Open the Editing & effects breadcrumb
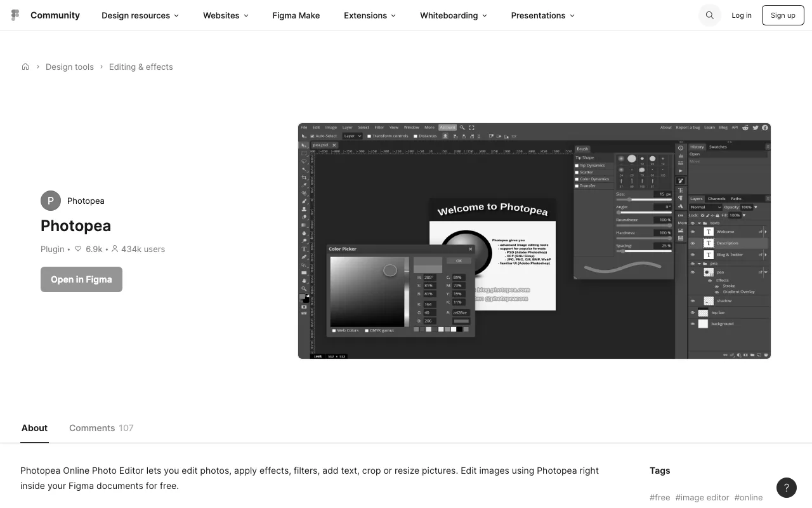Image resolution: width=812 pixels, height=508 pixels. [x=141, y=67]
